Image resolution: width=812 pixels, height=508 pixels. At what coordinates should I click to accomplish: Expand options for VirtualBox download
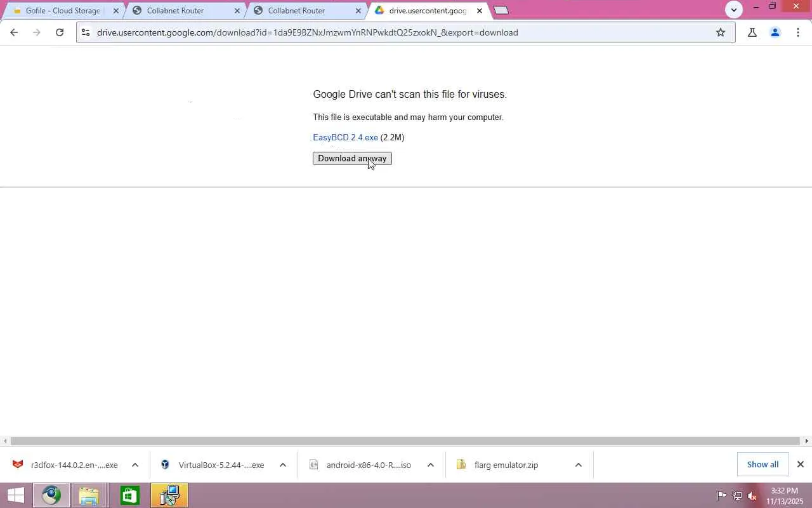(283, 465)
